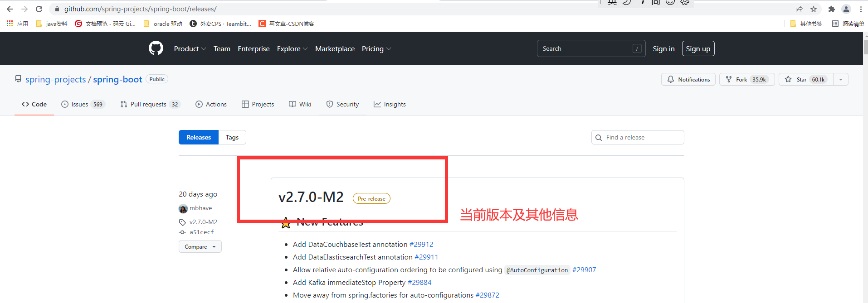Image resolution: width=868 pixels, height=303 pixels.
Task: Open issue #29907 link
Action: 584,269
